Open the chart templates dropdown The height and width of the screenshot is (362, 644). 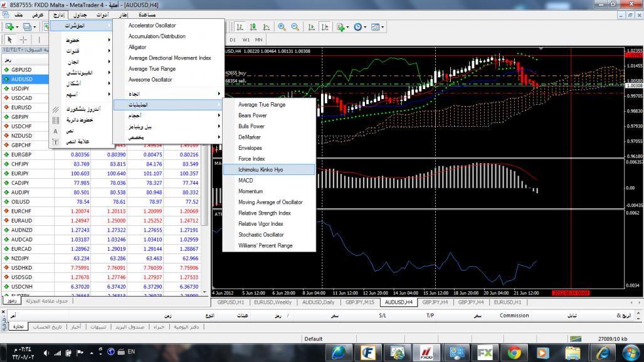(x=377, y=27)
